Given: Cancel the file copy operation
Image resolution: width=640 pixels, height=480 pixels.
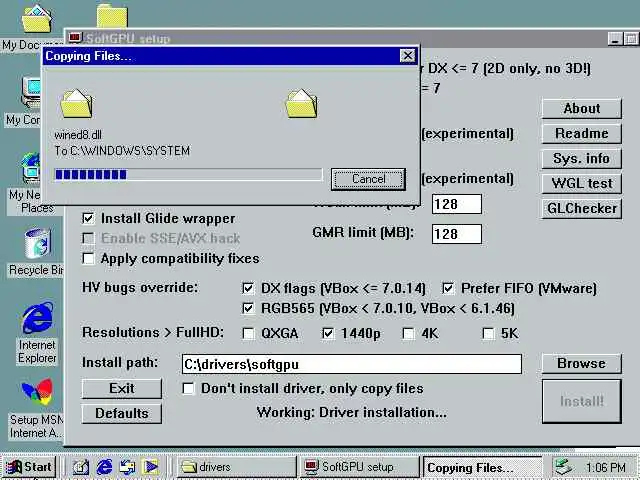Looking at the screenshot, I should (x=368, y=179).
